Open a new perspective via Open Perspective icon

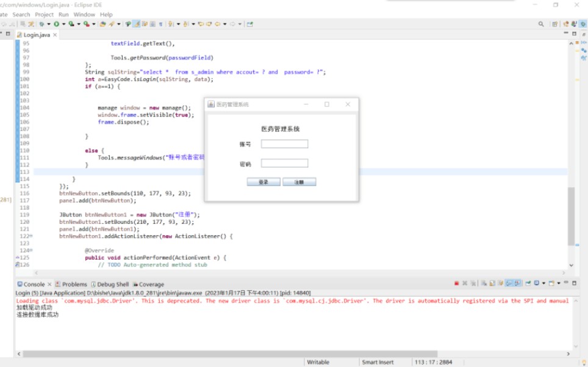point(554,24)
